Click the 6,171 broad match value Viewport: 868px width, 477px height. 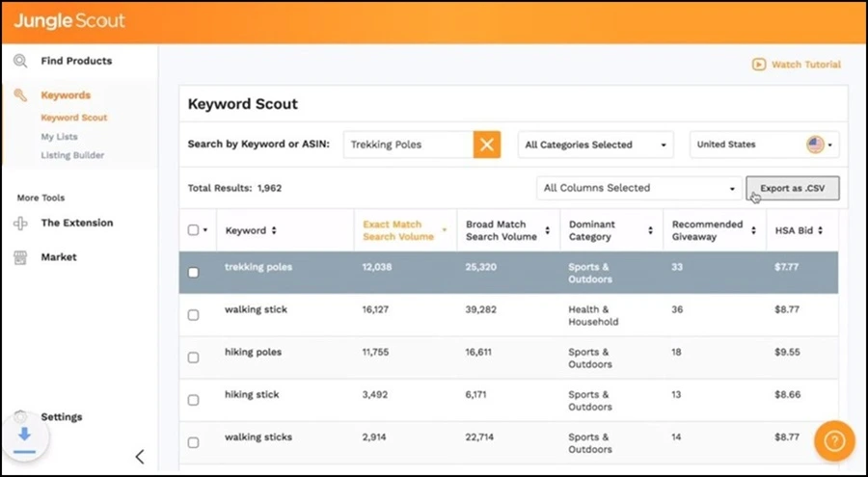[x=476, y=395]
